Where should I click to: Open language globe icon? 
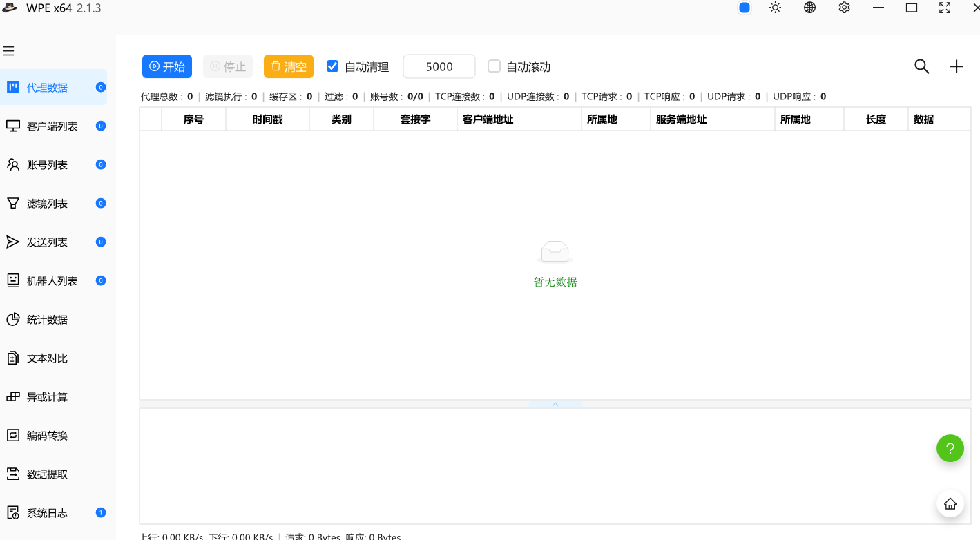(810, 8)
